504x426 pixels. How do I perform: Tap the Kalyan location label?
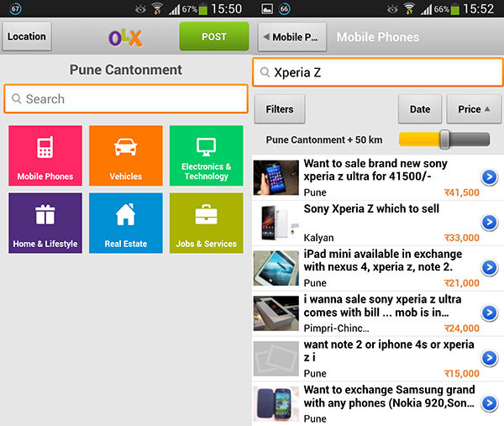[318, 238]
